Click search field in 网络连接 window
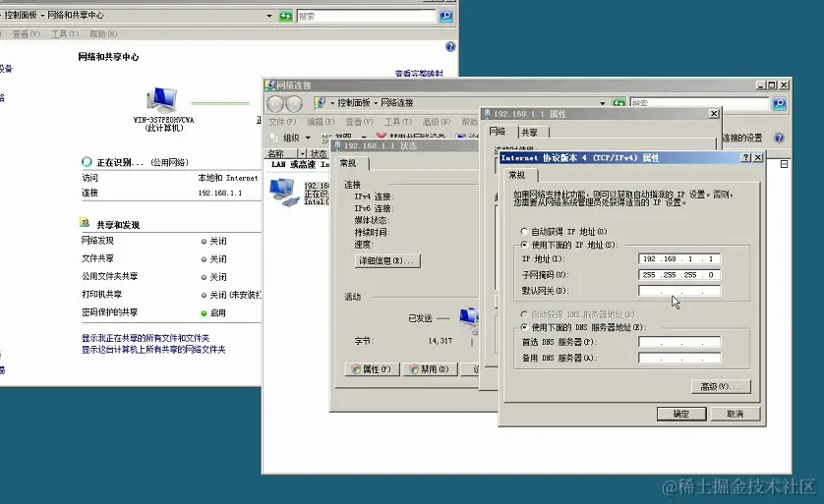824x504 pixels. [699, 103]
